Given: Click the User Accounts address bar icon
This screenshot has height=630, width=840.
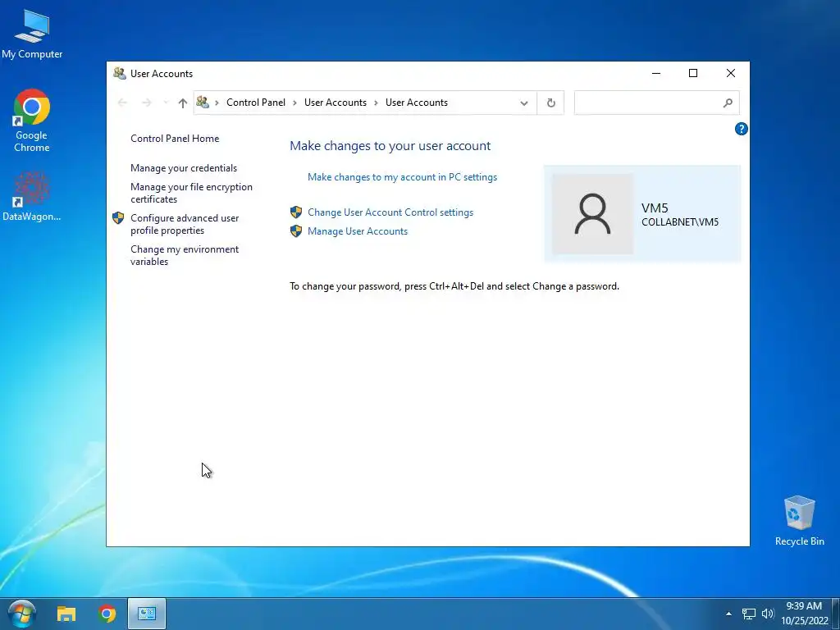Looking at the screenshot, I should [203, 102].
